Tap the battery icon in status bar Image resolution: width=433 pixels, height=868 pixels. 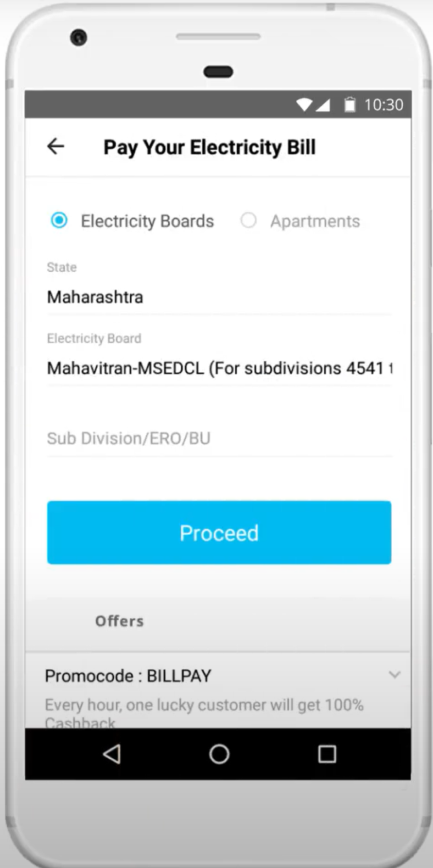coord(349,104)
